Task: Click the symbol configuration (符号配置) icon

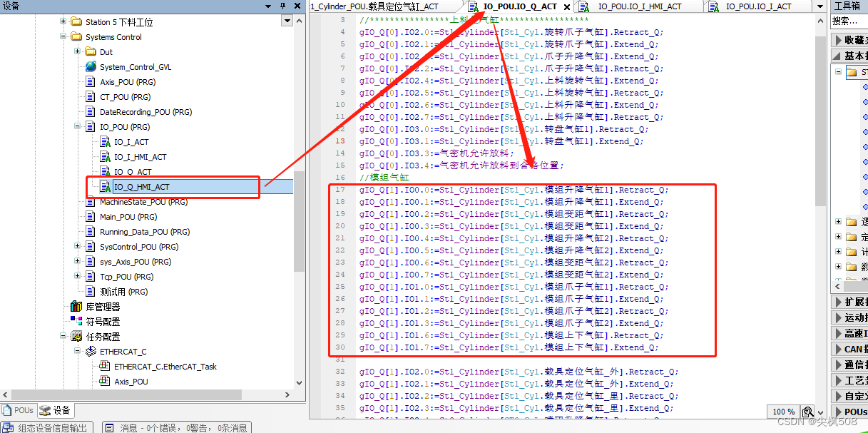Action: click(76, 321)
